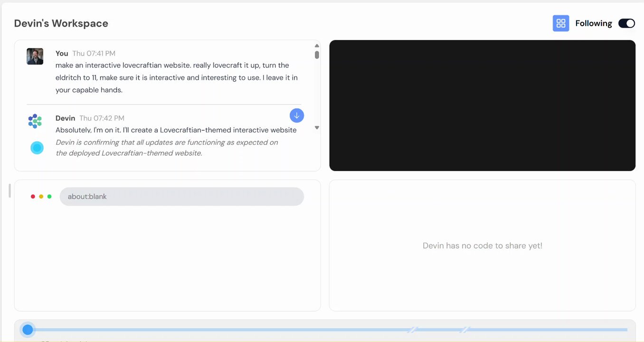The width and height of the screenshot is (644, 342).
Task: Click the 'Thu 07:41 PM' timestamp
Action: tap(94, 54)
